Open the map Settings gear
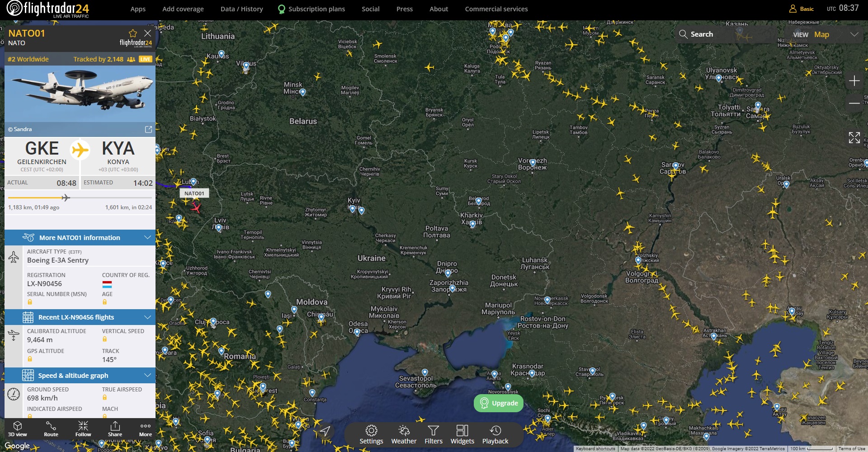 click(371, 434)
